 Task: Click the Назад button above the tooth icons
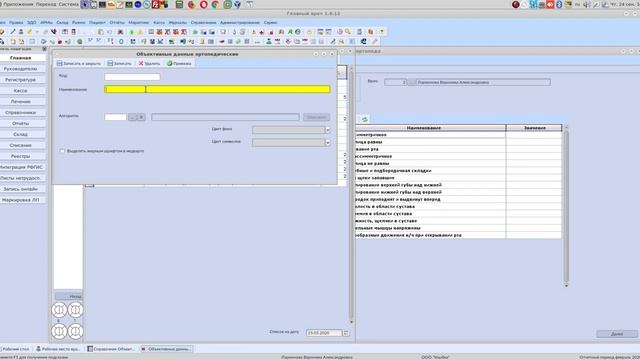(x=69, y=296)
